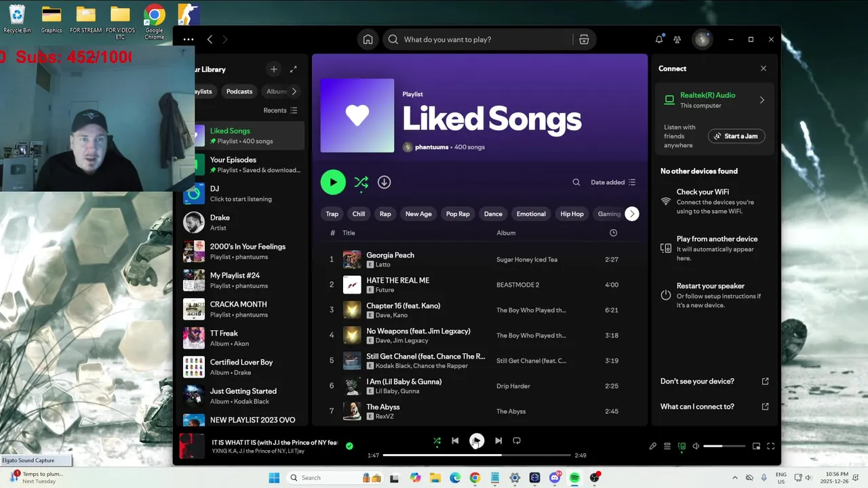
Task: Select the Trap genre chip
Action: [x=332, y=213]
